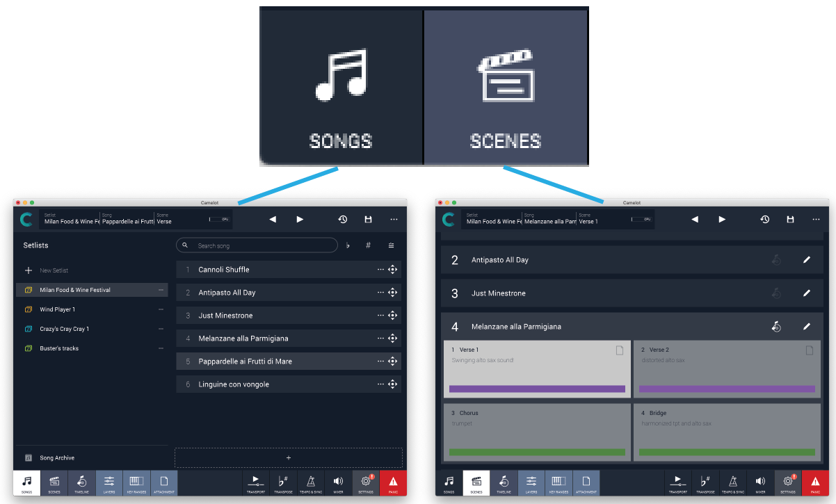The image size is (836, 504).
Task: Open the Mixer using the speaker icon
Action: (338, 482)
